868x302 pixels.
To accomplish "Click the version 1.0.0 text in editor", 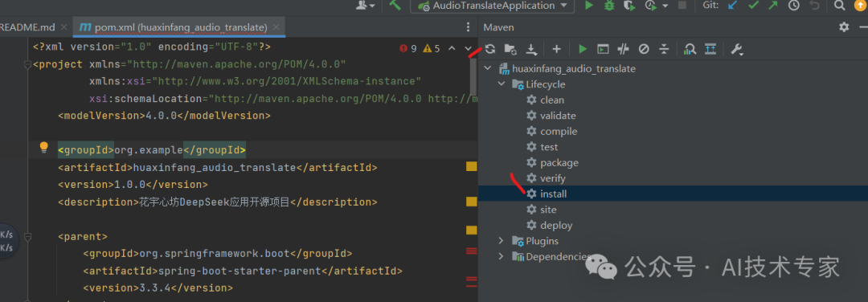I will click(129, 185).
